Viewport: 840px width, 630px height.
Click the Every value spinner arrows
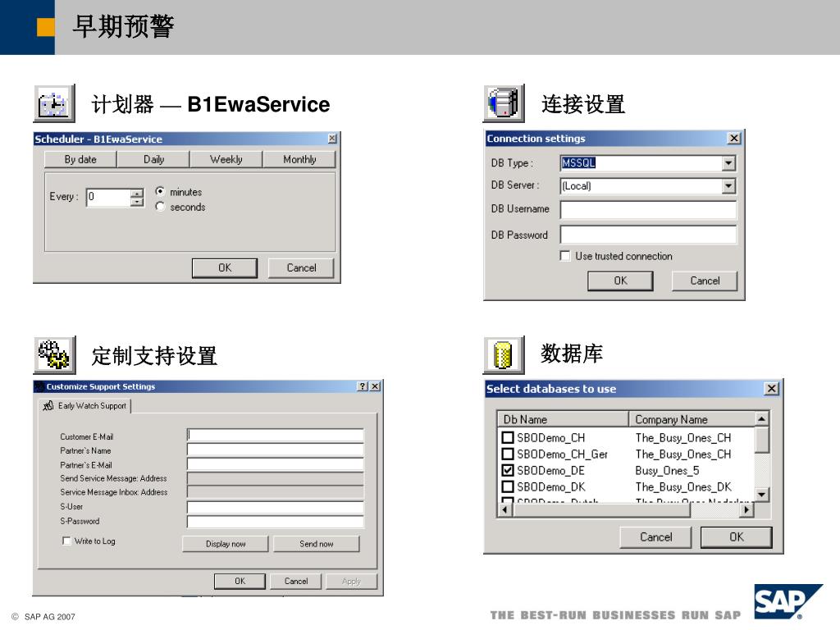coord(137,197)
